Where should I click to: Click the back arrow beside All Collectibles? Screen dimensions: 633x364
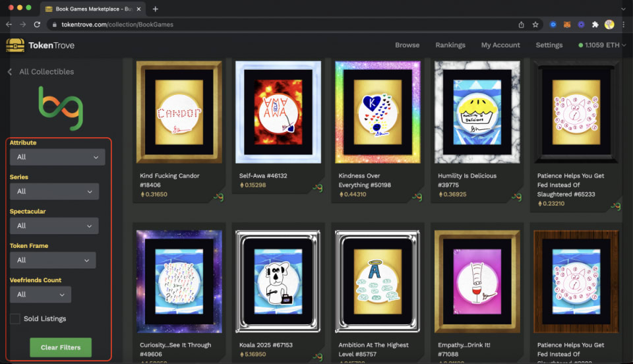pyautogui.click(x=10, y=72)
